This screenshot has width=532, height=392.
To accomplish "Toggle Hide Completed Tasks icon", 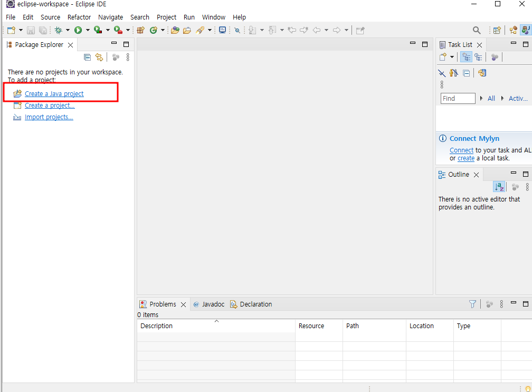I will (x=442, y=73).
